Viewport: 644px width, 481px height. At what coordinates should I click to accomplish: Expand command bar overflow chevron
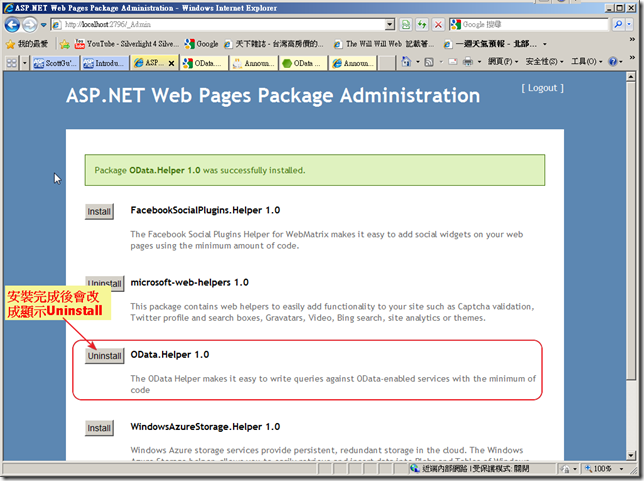632,58
